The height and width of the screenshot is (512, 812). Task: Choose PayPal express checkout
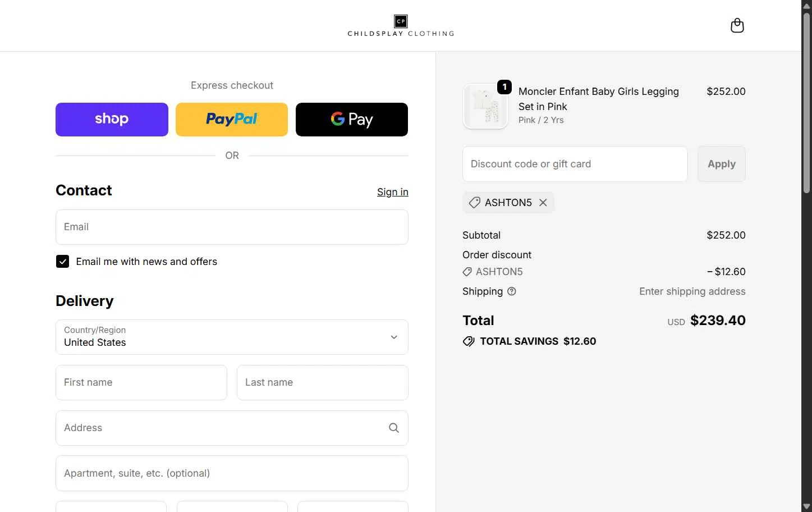click(x=232, y=120)
